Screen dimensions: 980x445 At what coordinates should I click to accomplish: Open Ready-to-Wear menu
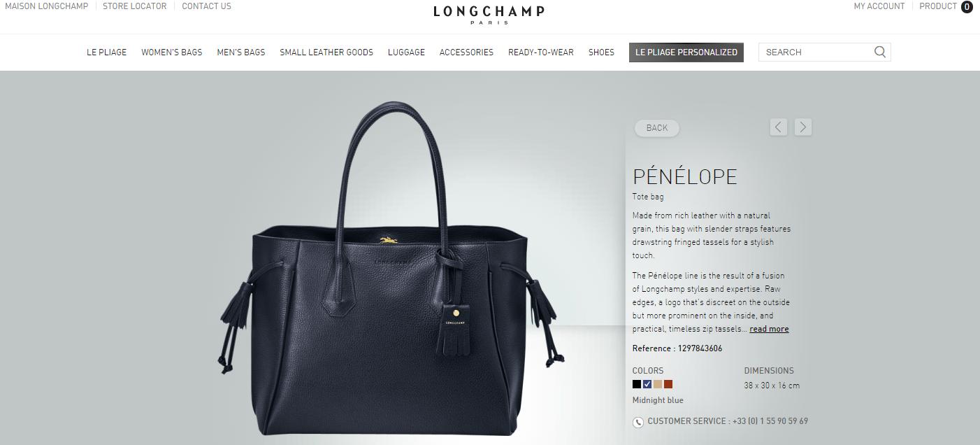coord(541,52)
